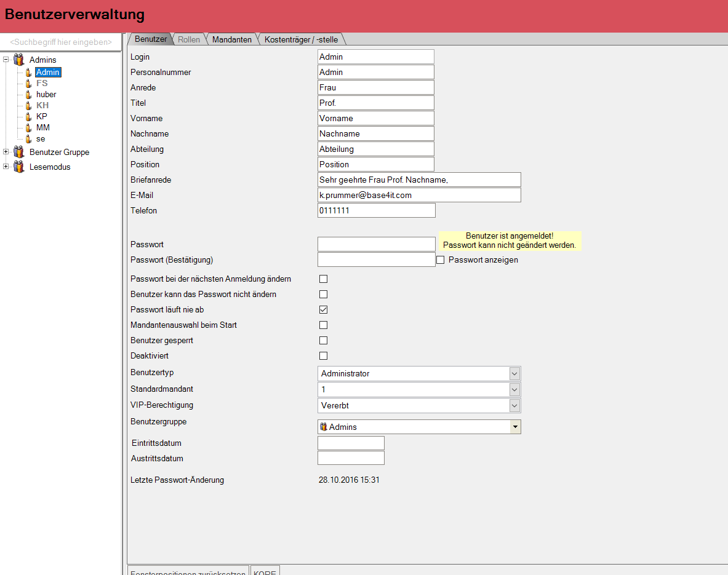Screen dimensions: 728x575
Task: Click the KP user icon in tree
Action: click(x=28, y=117)
